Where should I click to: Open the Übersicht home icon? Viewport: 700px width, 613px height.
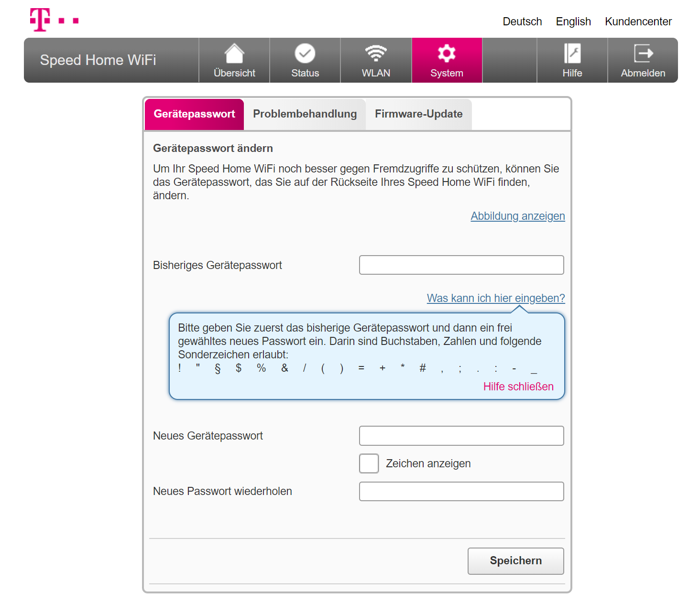click(234, 54)
